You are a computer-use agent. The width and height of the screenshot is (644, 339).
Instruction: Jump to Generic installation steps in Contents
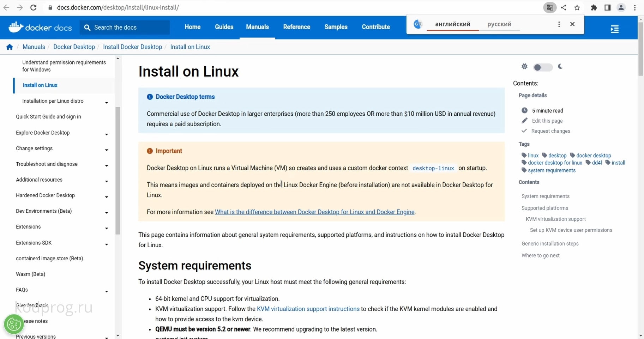click(550, 244)
